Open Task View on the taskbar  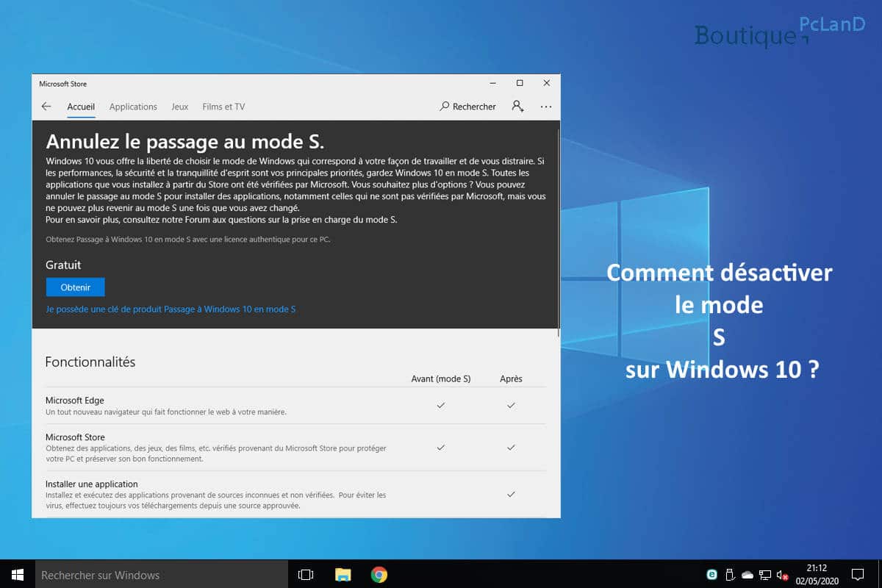coord(306,575)
